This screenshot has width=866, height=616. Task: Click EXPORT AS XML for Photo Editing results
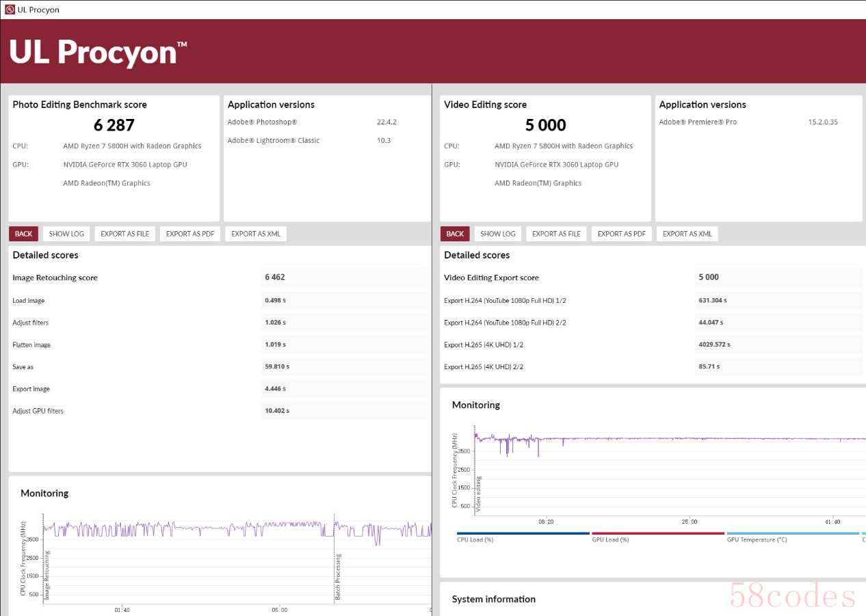point(256,234)
